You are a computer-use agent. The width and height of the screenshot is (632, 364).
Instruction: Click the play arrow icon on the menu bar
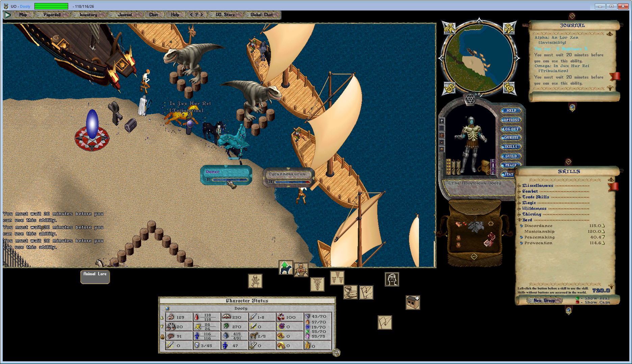(7, 15)
